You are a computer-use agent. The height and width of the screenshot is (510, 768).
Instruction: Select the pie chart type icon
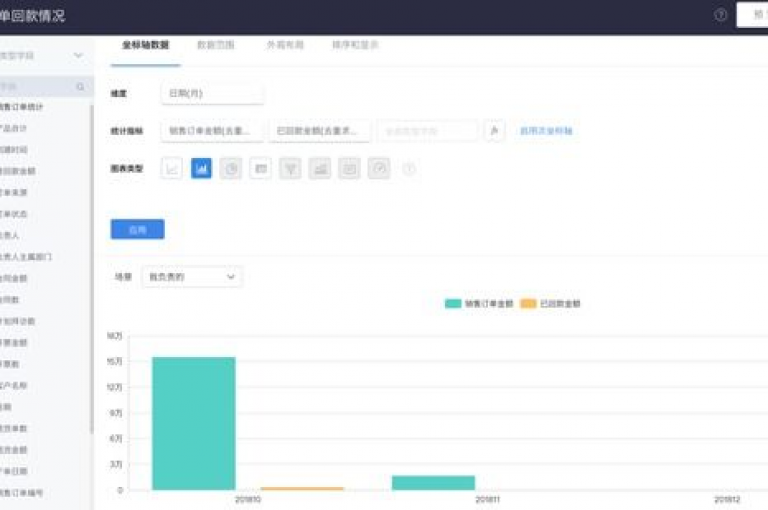[x=231, y=169]
